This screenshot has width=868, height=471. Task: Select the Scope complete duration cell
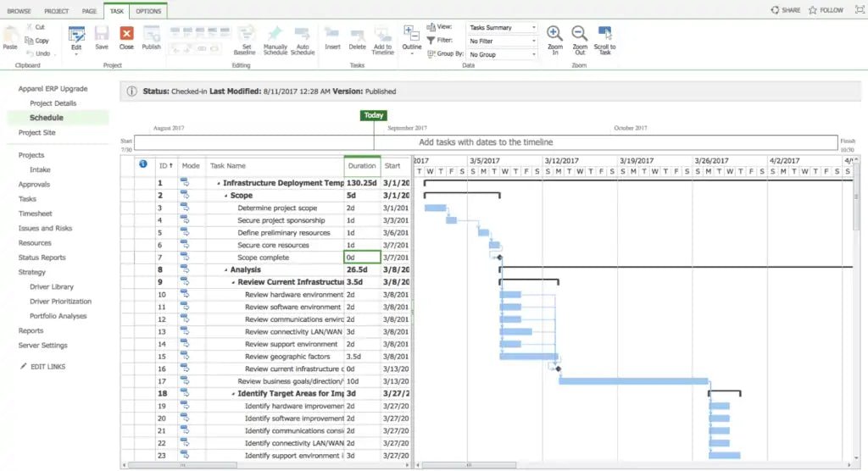(x=362, y=258)
